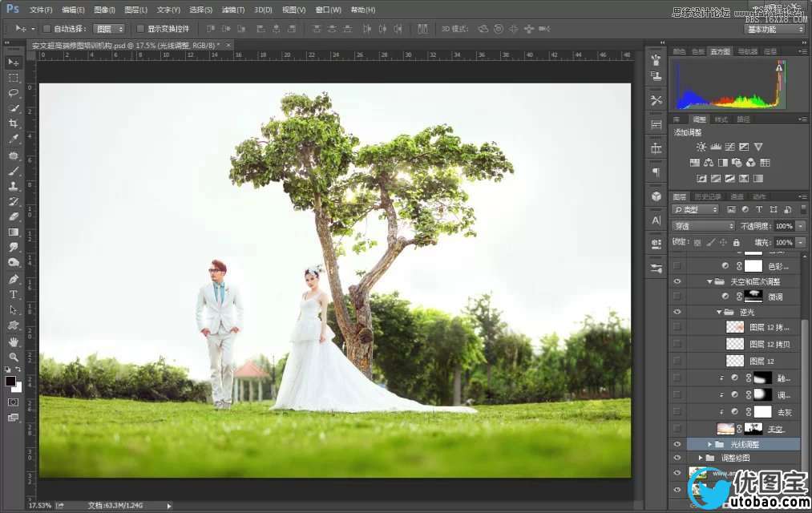This screenshot has height=513, width=812.
Task: Switch to the 历史记录 panel tab
Action: [x=707, y=196]
